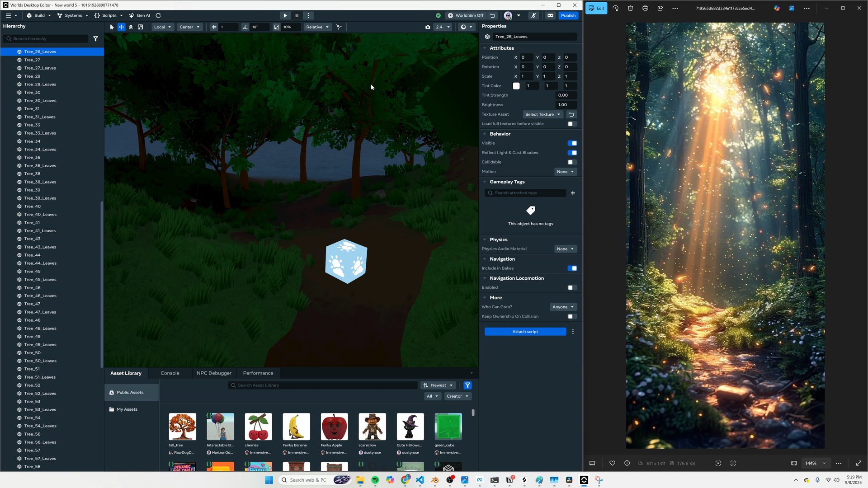Enable the Collidable toggle
Viewport: 868px width, 488px height.
[572, 162]
